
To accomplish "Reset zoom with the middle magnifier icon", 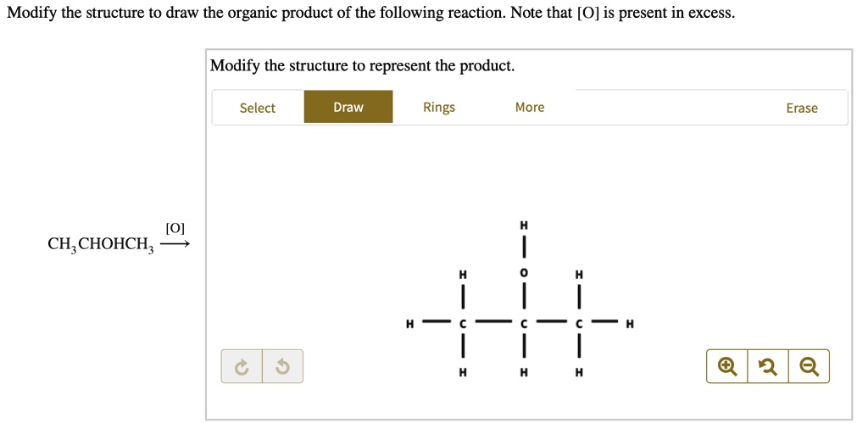I will (768, 366).
